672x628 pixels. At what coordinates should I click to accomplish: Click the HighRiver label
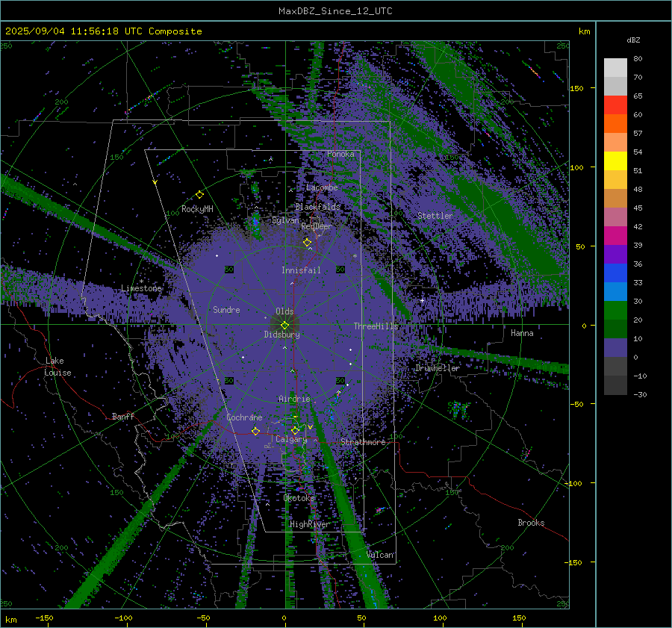[x=309, y=524]
